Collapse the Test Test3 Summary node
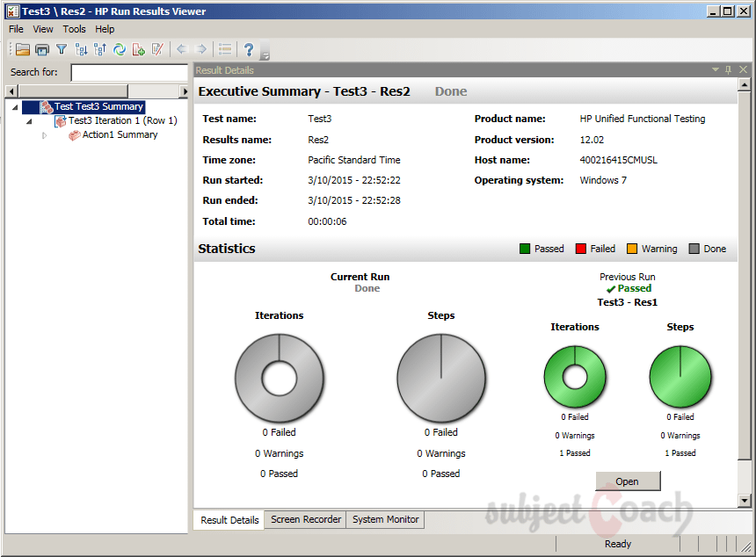 pyautogui.click(x=15, y=106)
